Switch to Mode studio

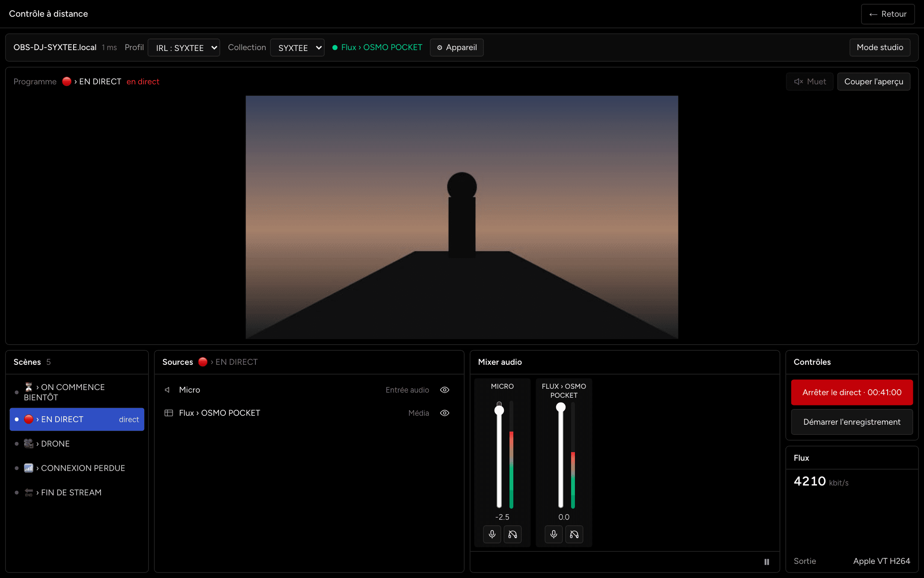pos(880,48)
